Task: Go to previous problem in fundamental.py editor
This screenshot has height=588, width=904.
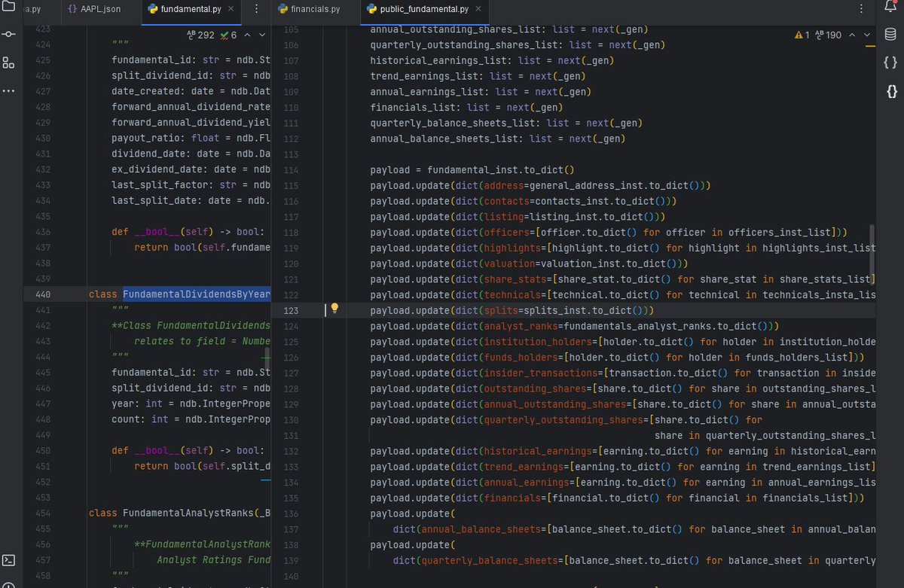Action: (x=248, y=35)
